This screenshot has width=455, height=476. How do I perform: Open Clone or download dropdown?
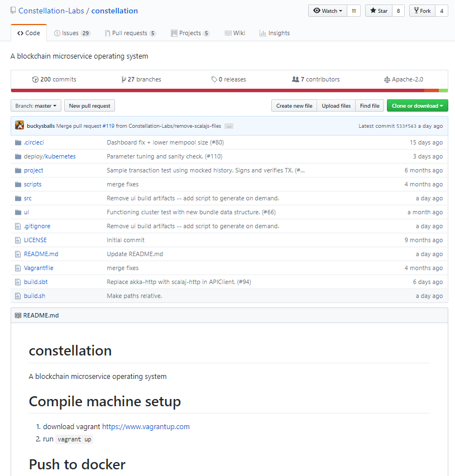pos(418,105)
